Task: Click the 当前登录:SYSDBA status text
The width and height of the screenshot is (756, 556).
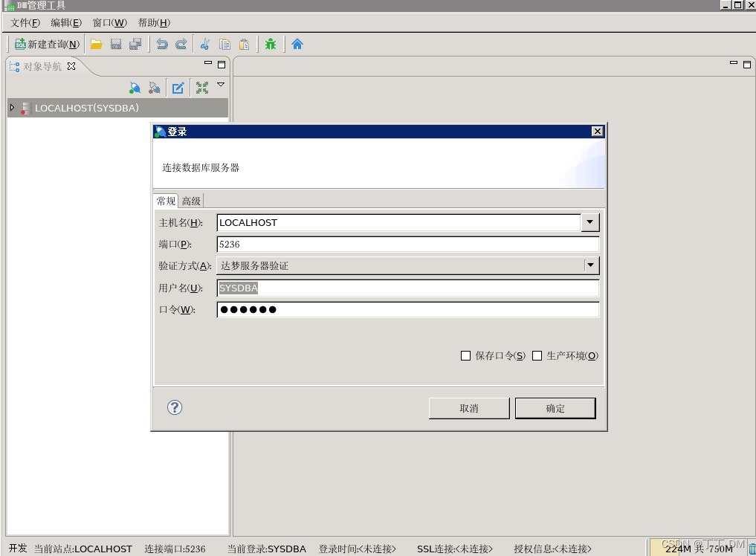Action: (x=267, y=549)
